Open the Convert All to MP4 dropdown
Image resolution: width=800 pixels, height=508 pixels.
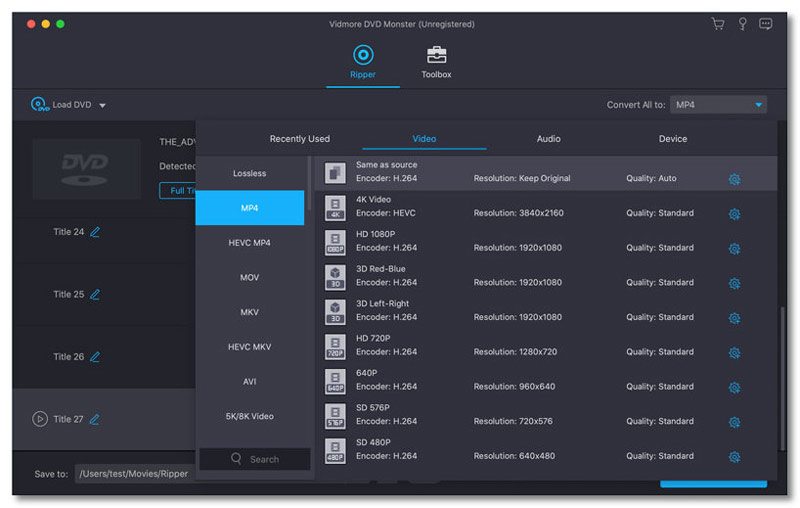point(718,105)
